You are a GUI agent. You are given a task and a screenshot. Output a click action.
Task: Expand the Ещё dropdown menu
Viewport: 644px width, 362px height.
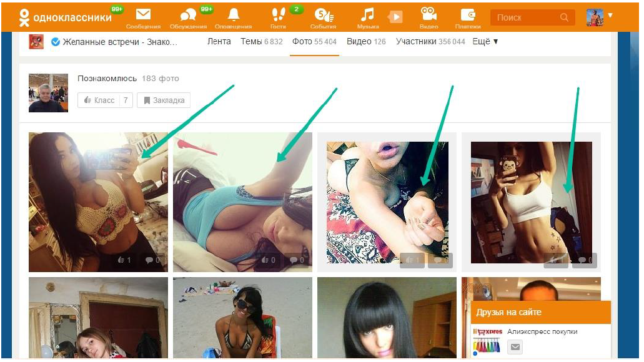tap(485, 42)
